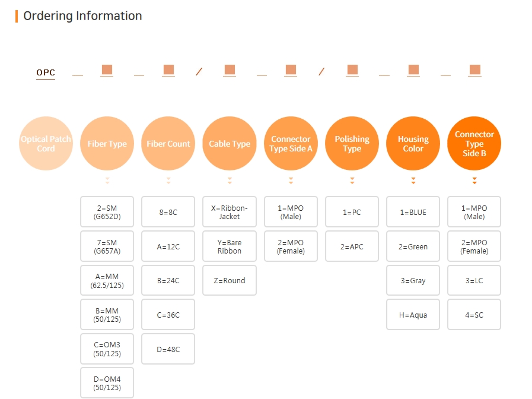Click the Optical Patch Cord circle
Screen dimensions: 532x399
pos(46,144)
